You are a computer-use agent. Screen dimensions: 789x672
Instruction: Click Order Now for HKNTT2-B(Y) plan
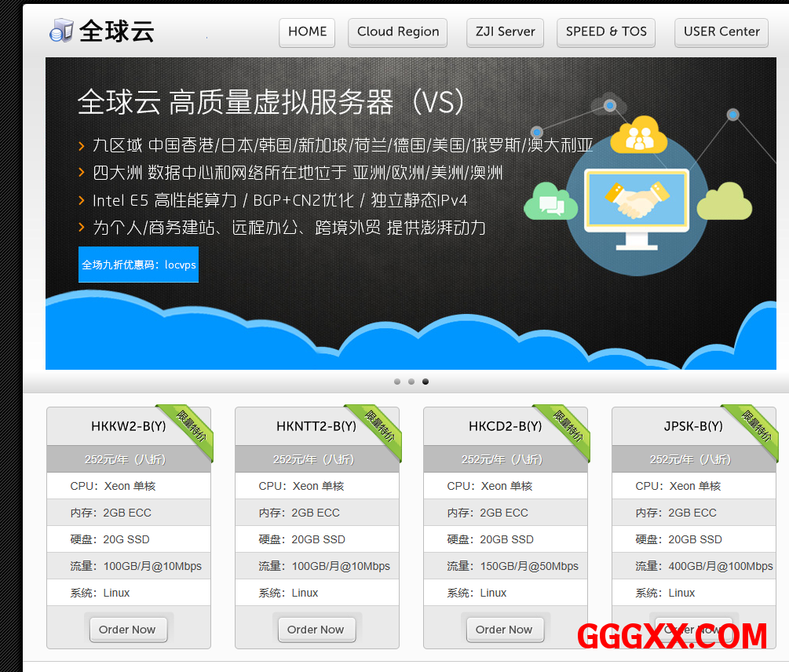[x=316, y=630]
